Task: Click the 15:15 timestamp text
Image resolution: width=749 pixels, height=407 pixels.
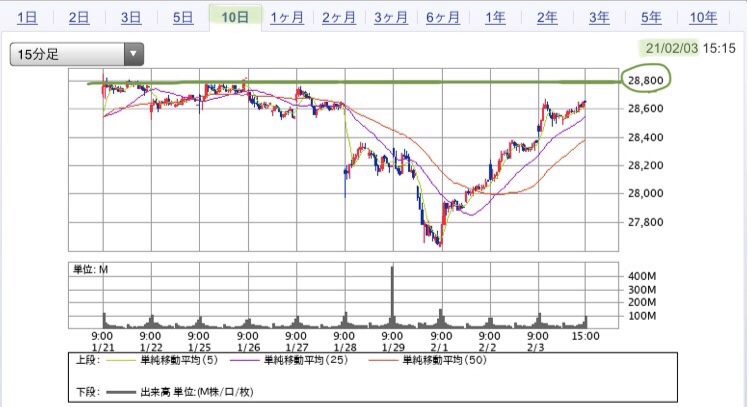Action: click(719, 48)
